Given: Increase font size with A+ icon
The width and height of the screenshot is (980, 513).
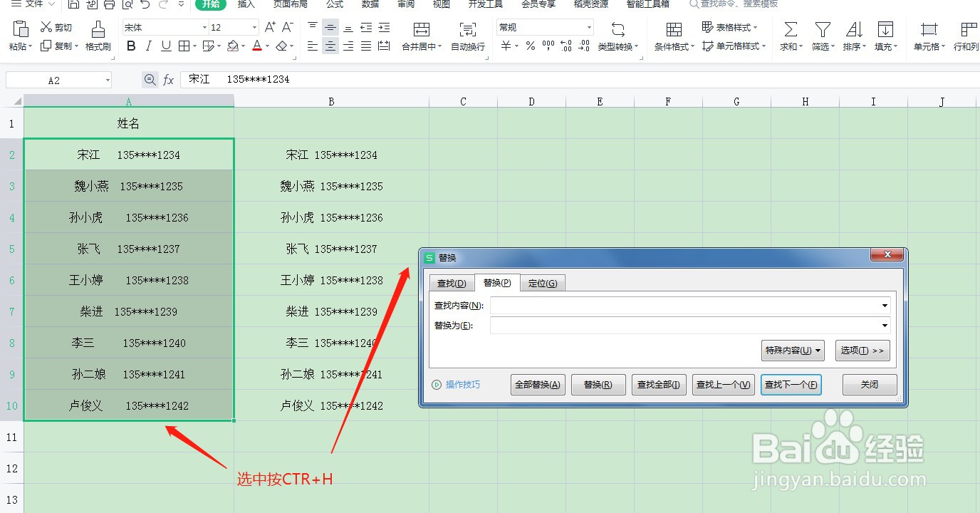Looking at the screenshot, I should pos(270,27).
